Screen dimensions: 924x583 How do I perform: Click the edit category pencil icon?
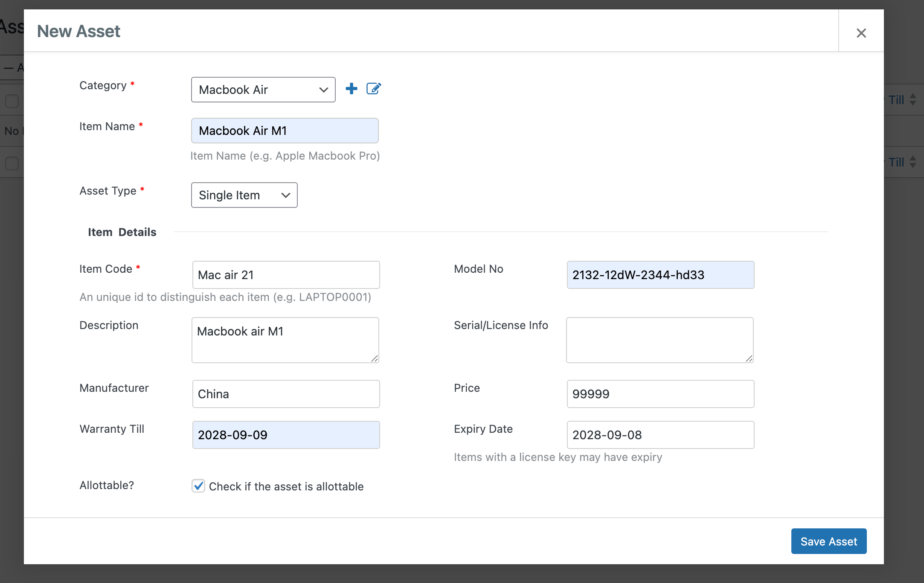374,89
